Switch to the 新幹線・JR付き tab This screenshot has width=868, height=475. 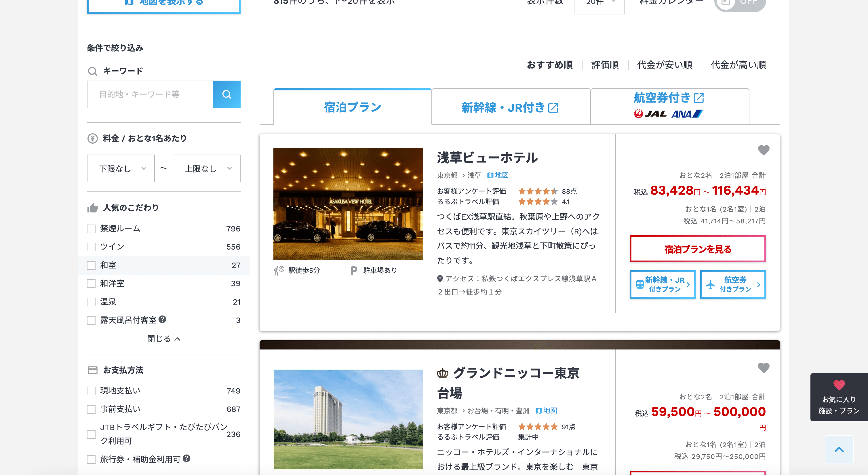(510, 108)
